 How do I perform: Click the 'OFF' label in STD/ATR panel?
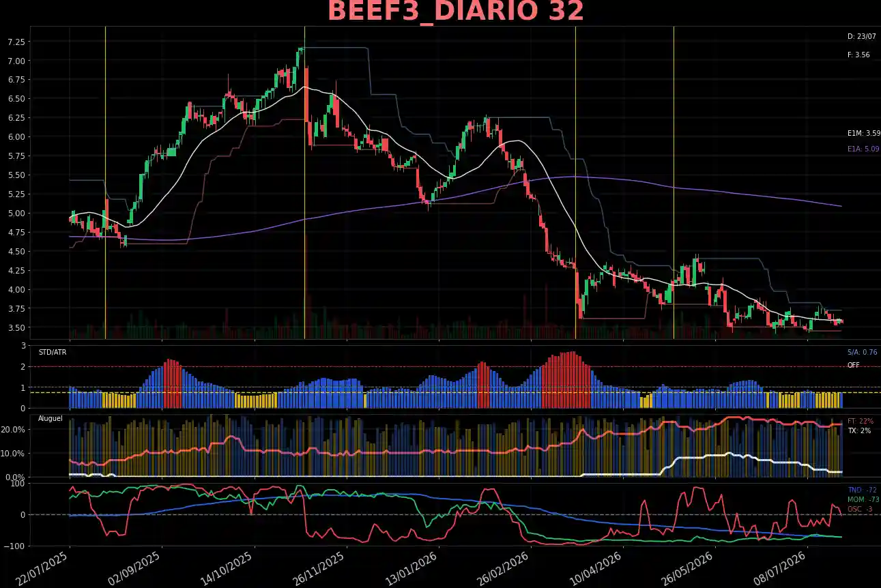click(854, 366)
